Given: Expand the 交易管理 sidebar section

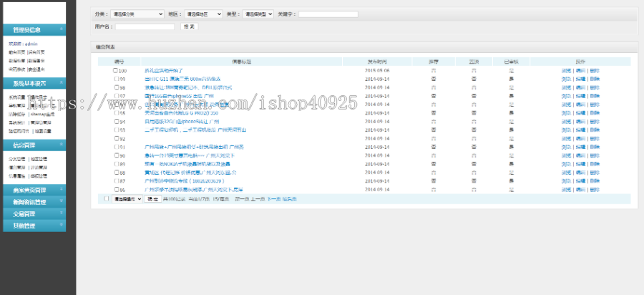Looking at the screenshot, I should coord(34,213).
